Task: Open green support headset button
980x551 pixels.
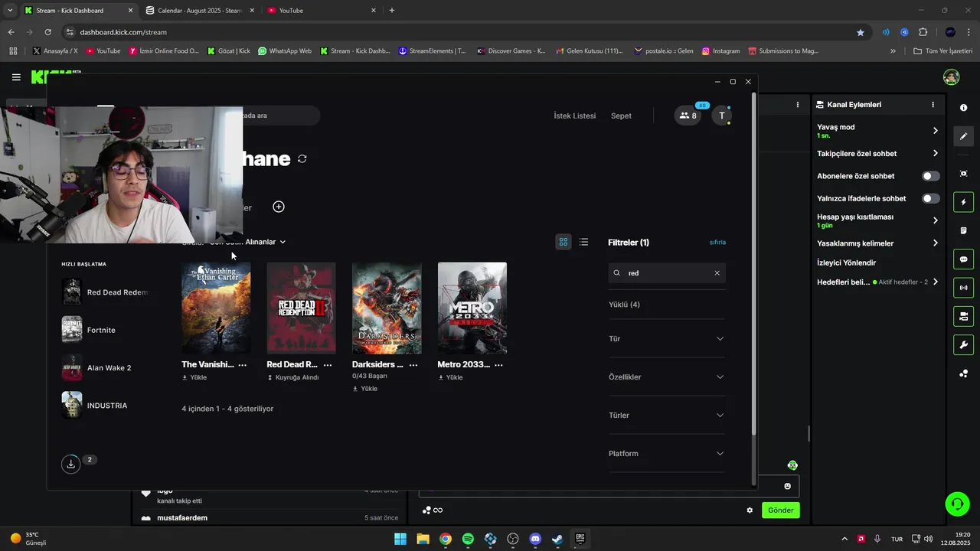Action: [957, 504]
